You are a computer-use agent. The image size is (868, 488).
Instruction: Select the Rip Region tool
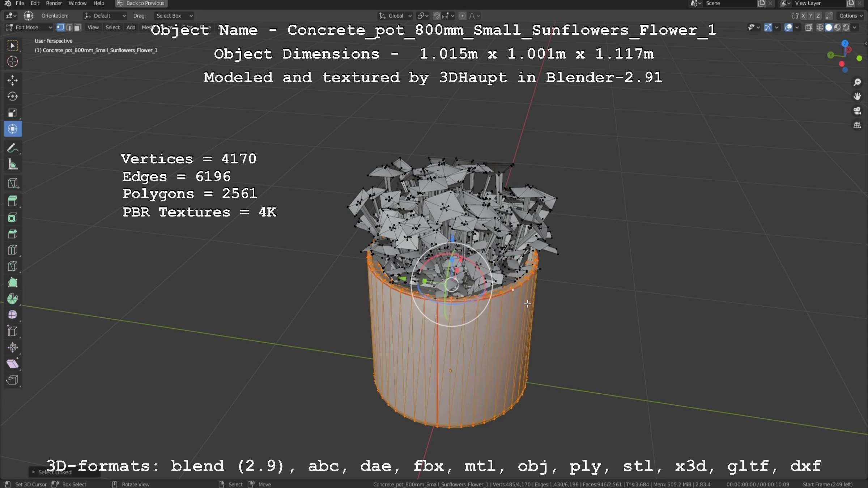pyautogui.click(x=13, y=380)
